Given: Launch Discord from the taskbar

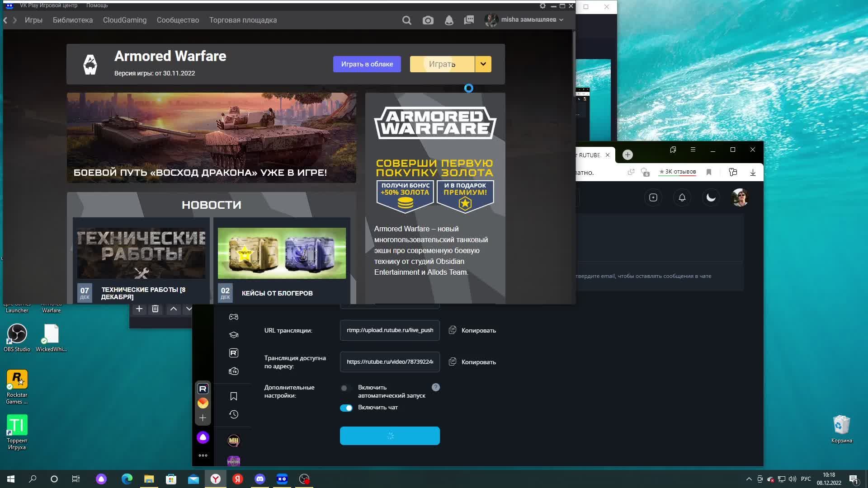Looking at the screenshot, I should [x=260, y=479].
